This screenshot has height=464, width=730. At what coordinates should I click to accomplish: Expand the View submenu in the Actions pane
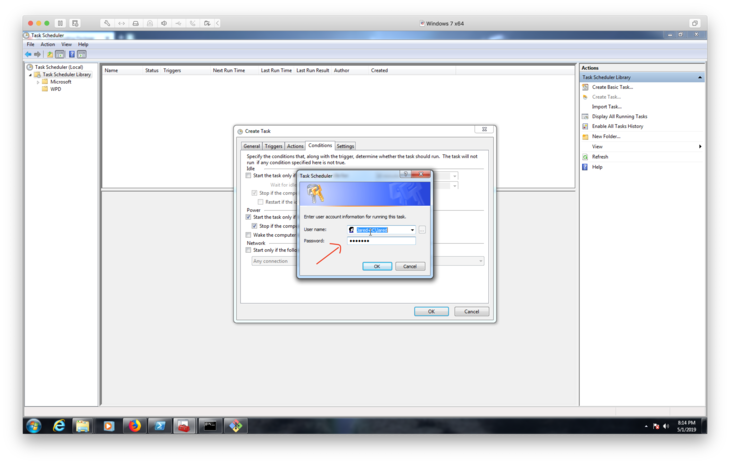pyautogui.click(x=699, y=147)
